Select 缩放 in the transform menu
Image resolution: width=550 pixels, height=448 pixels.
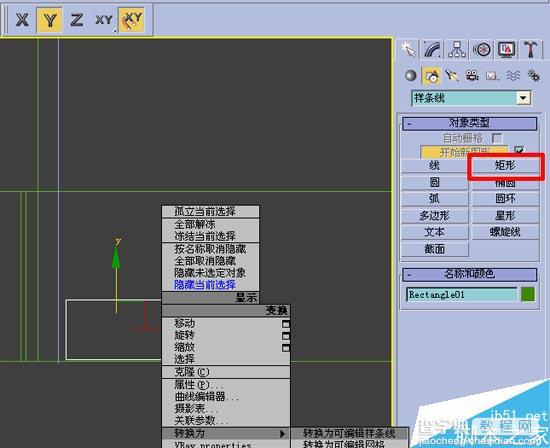tap(226, 347)
